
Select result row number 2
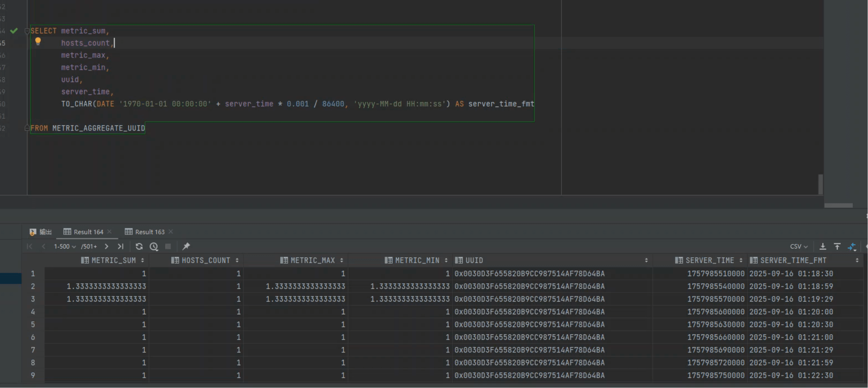point(33,287)
